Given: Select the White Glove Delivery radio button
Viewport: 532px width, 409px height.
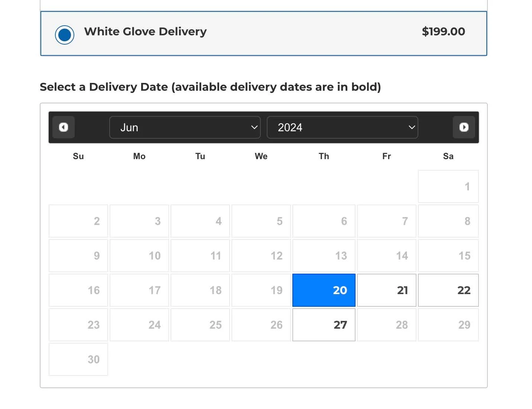Looking at the screenshot, I should coord(64,34).
